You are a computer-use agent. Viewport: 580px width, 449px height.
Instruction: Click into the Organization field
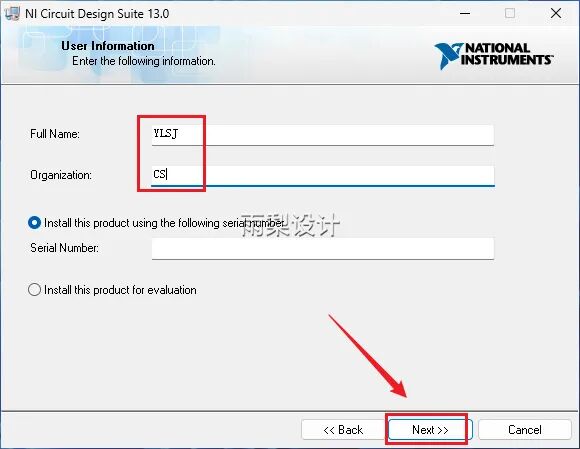pos(323,175)
